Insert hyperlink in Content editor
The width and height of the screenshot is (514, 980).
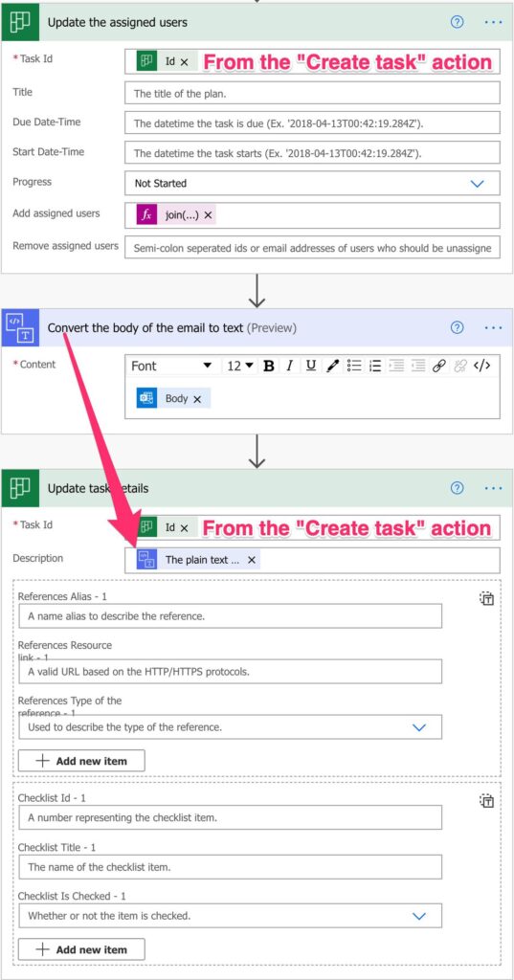pyautogui.click(x=439, y=367)
